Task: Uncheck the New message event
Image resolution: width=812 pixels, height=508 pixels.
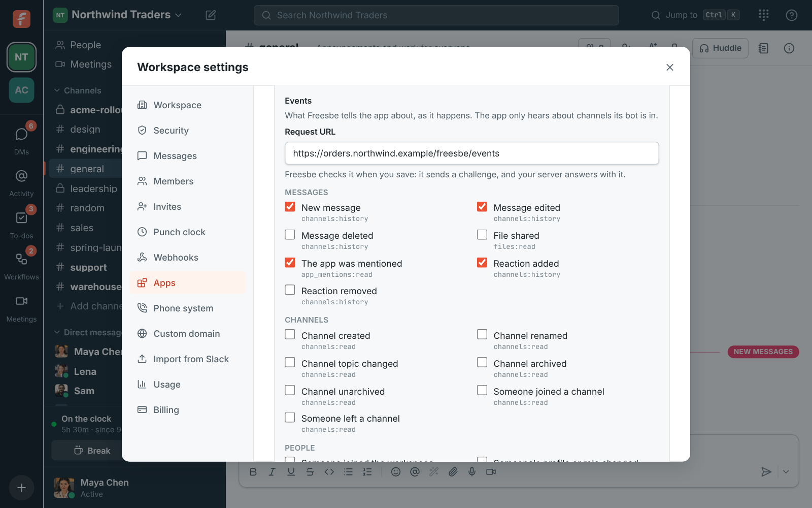Action: [x=290, y=207]
